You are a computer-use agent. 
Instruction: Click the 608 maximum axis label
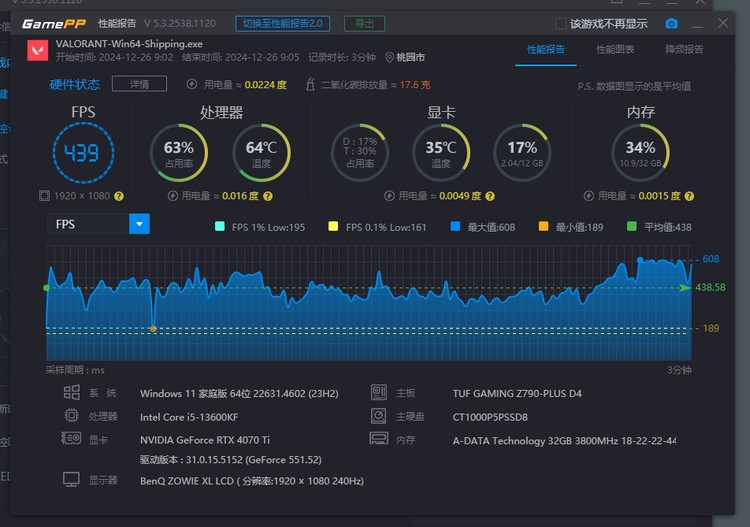[x=710, y=259]
